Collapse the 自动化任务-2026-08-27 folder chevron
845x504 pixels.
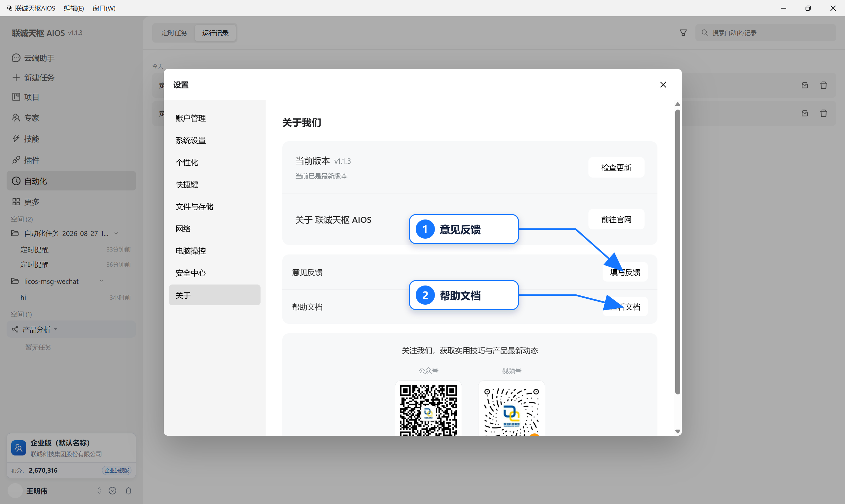tap(116, 233)
